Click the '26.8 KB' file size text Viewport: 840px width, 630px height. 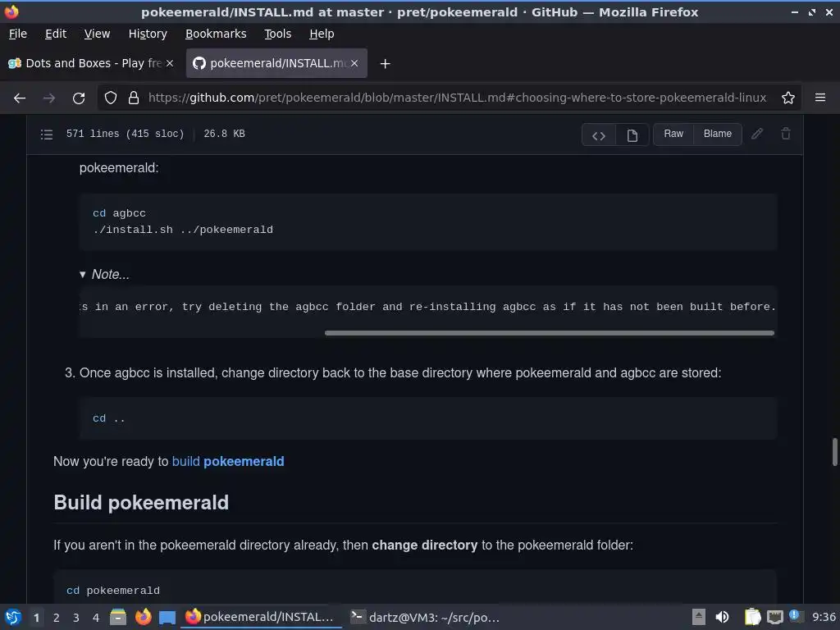[224, 134]
